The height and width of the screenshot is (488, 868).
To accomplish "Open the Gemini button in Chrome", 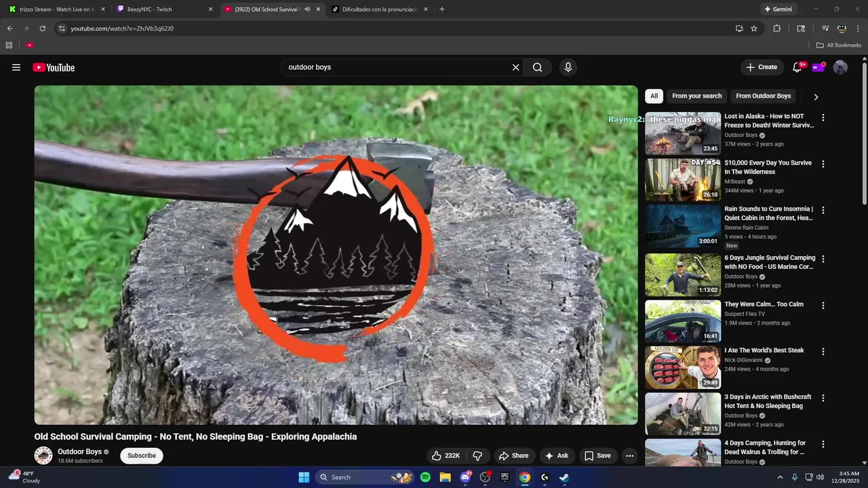I will click(x=778, y=9).
